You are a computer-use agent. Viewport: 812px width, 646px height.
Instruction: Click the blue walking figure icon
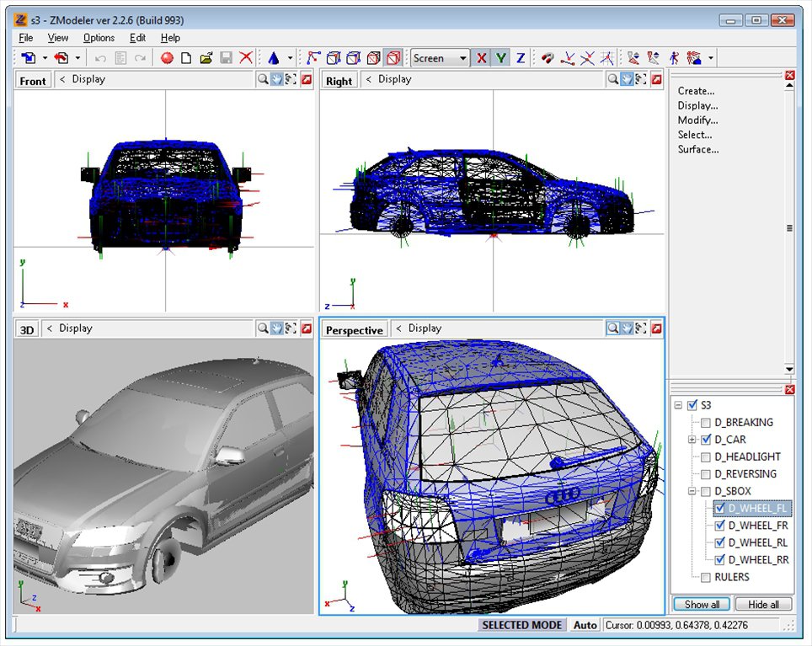(674, 58)
